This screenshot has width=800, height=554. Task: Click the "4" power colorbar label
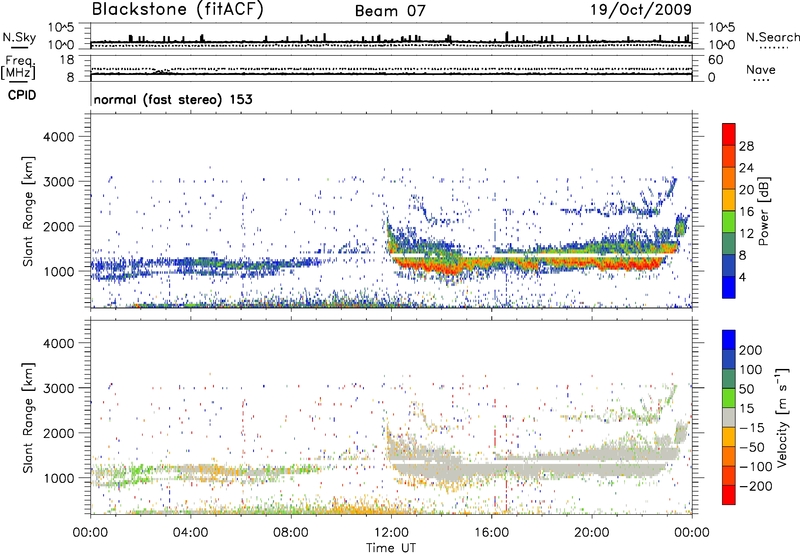[742, 277]
